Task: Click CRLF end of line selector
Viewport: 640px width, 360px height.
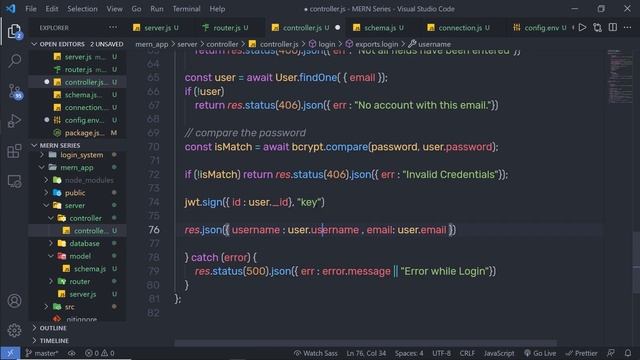Action: click(467, 353)
